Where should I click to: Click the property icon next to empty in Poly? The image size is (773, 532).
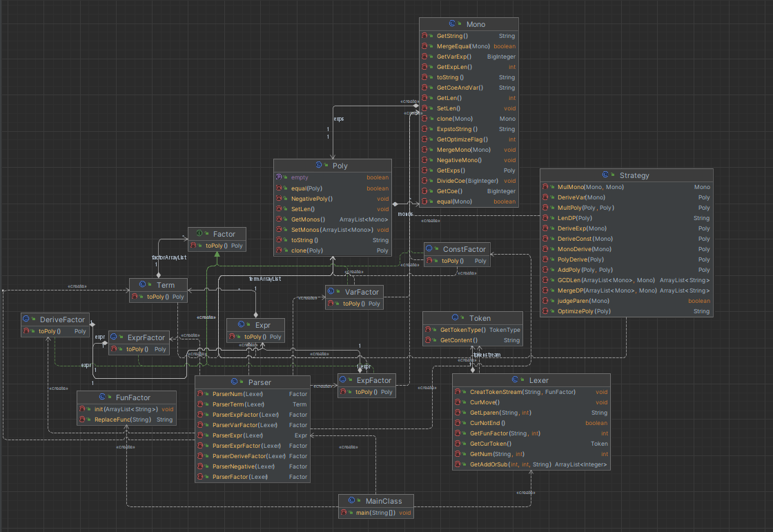[x=279, y=177]
